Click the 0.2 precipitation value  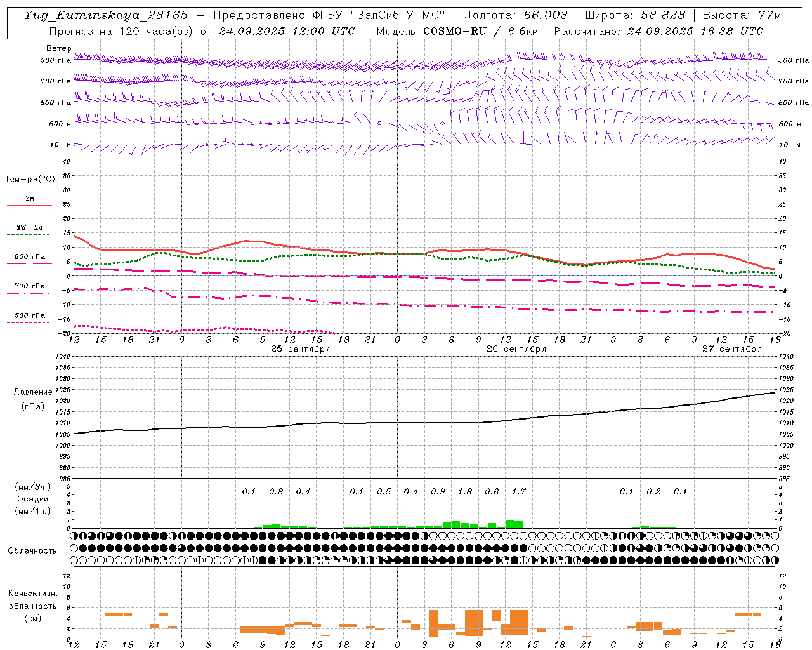pyautogui.click(x=653, y=492)
